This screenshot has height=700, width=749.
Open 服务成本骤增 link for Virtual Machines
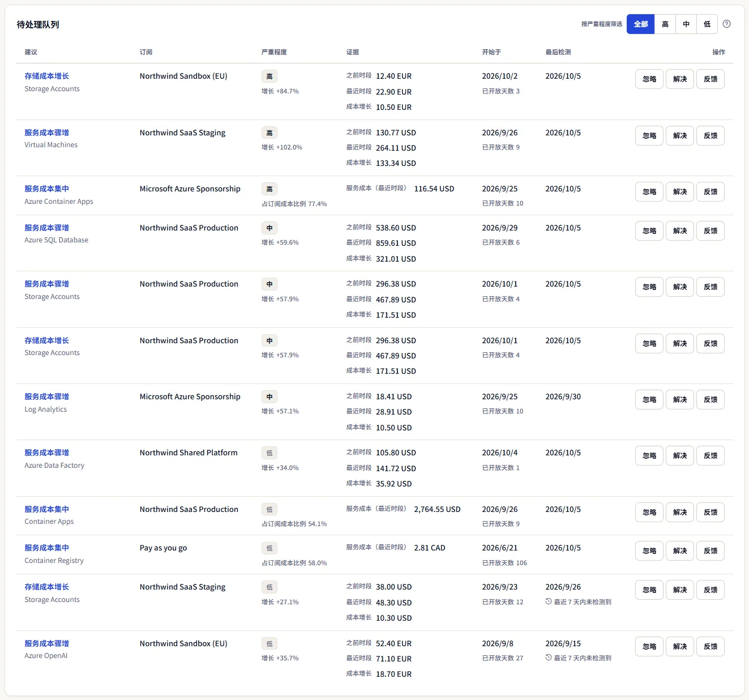pos(46,133)
